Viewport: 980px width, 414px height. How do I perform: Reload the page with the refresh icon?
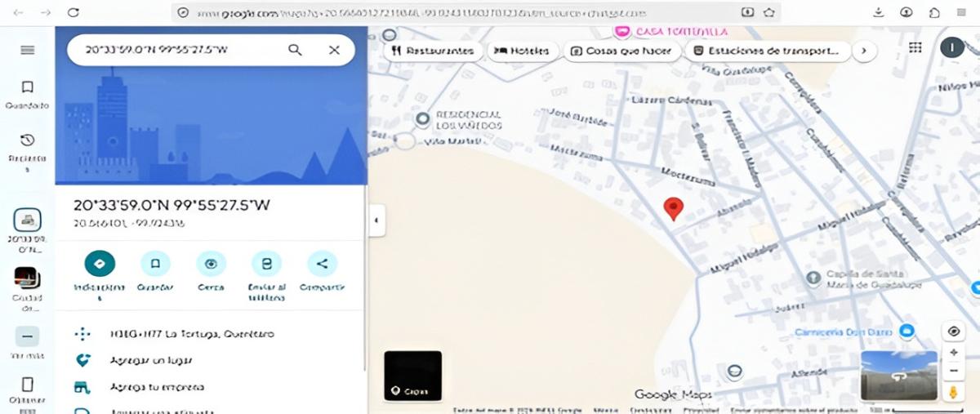(x=73, y=12)
